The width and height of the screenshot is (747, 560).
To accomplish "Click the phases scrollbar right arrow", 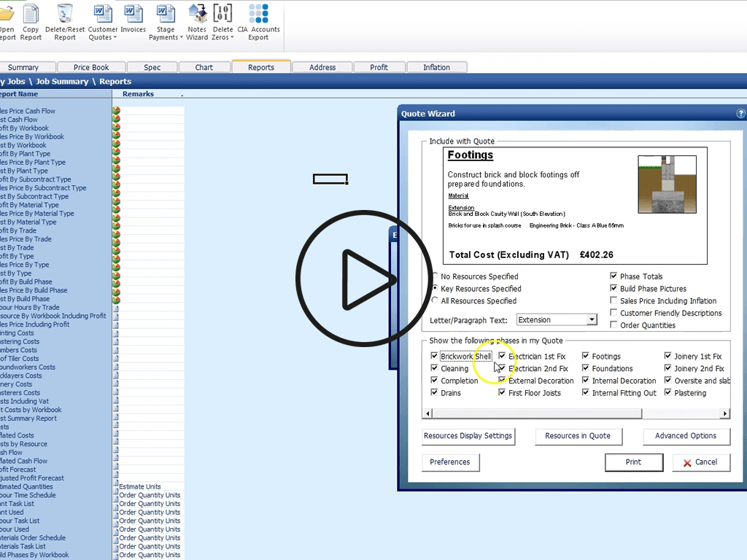I will (x=724, y=413).
